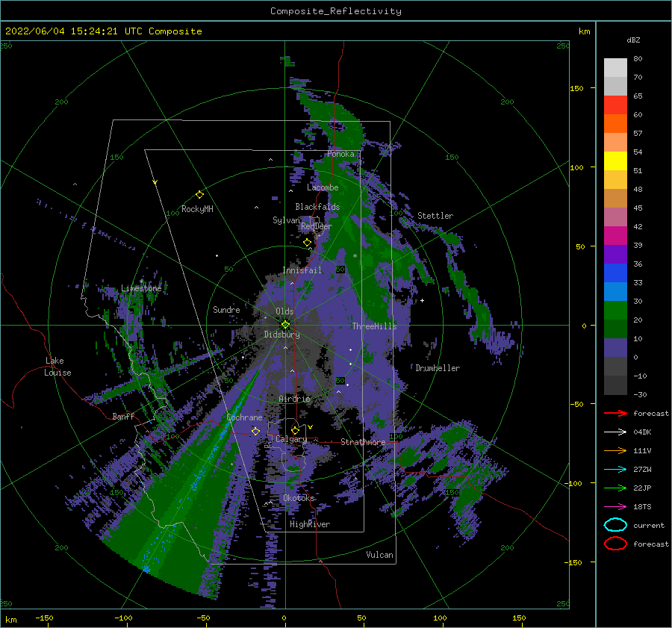Select the 30 dBZ green swatch
This screenshot has height=628, width=672.
coord(615,311)
